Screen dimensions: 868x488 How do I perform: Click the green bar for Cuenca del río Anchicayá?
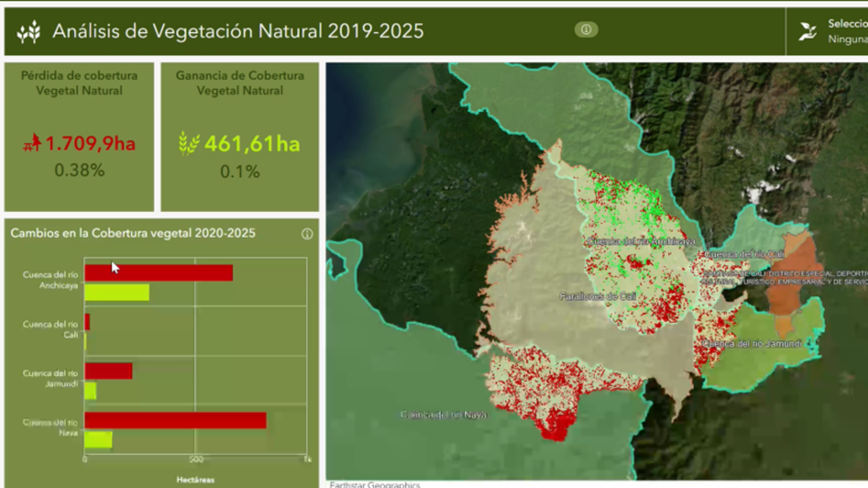click(x=116, y=294)
